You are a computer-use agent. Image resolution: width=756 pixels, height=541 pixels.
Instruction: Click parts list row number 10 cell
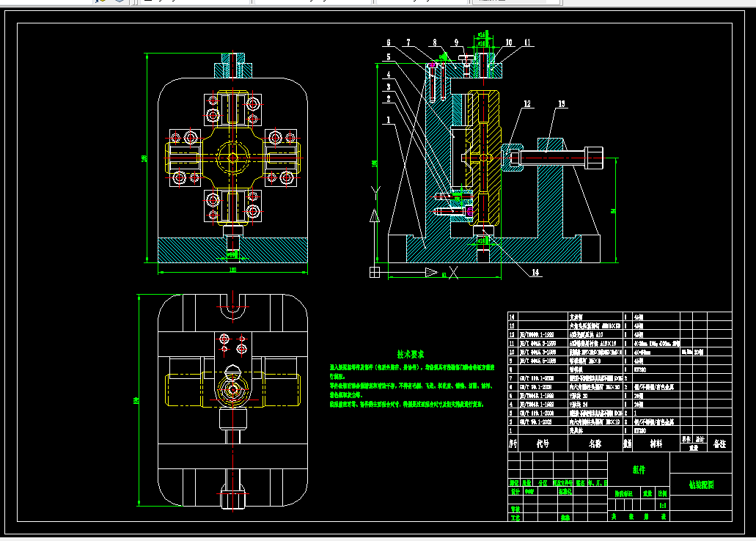pos(512,352)
